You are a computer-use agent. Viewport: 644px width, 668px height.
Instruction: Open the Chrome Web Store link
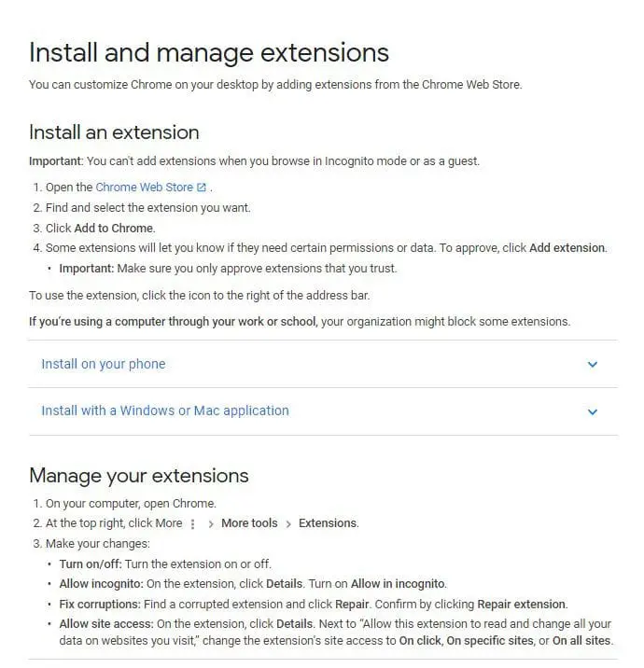point(144,188)
